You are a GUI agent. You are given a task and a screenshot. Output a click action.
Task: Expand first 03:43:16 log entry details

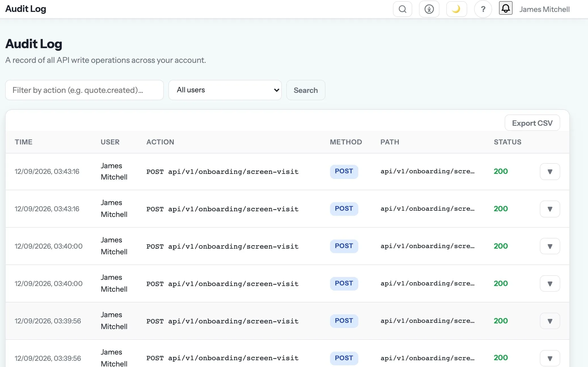(x=550, y=172)
